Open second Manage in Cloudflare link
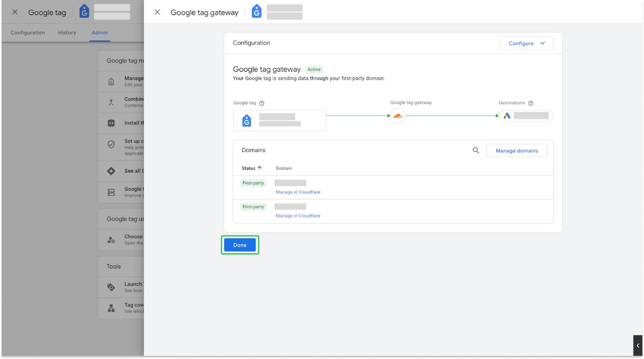Screen dimensions: 644x359 pos(298,216)
